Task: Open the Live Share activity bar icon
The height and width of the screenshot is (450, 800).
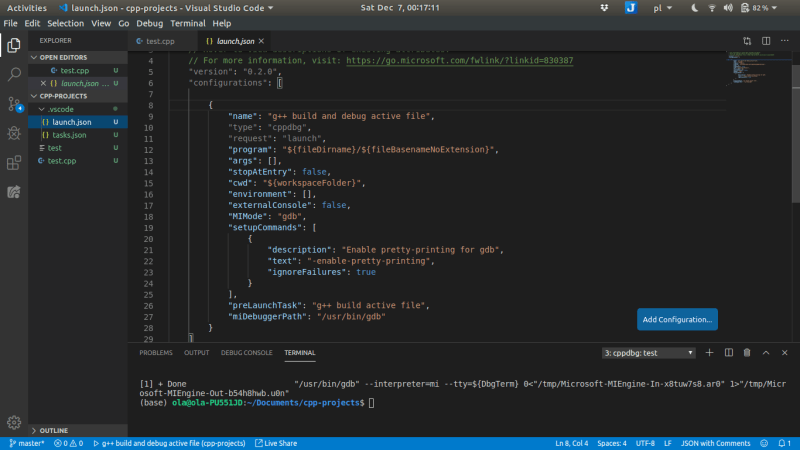Action: [x=14, y=192]
